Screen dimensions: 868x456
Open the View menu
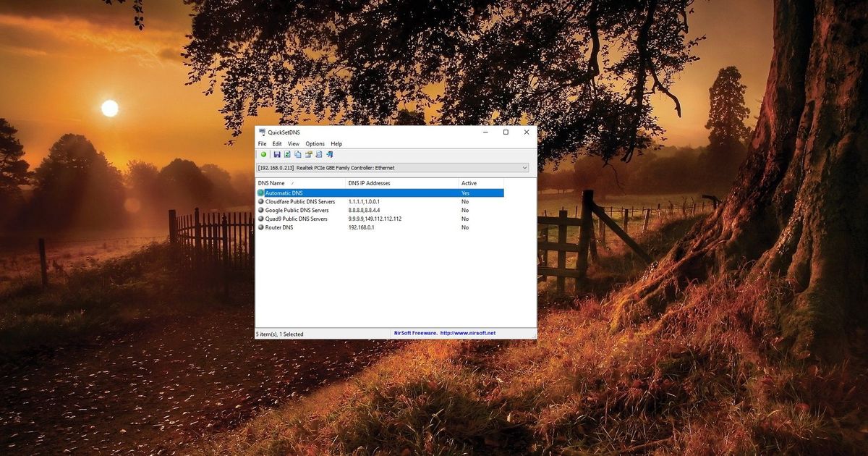(x=293, y=143)
